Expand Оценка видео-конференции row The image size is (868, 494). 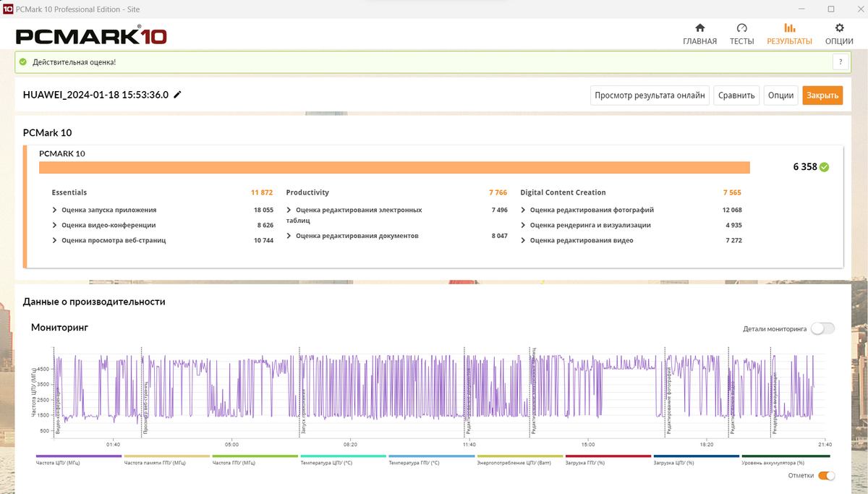coord(162,225)
